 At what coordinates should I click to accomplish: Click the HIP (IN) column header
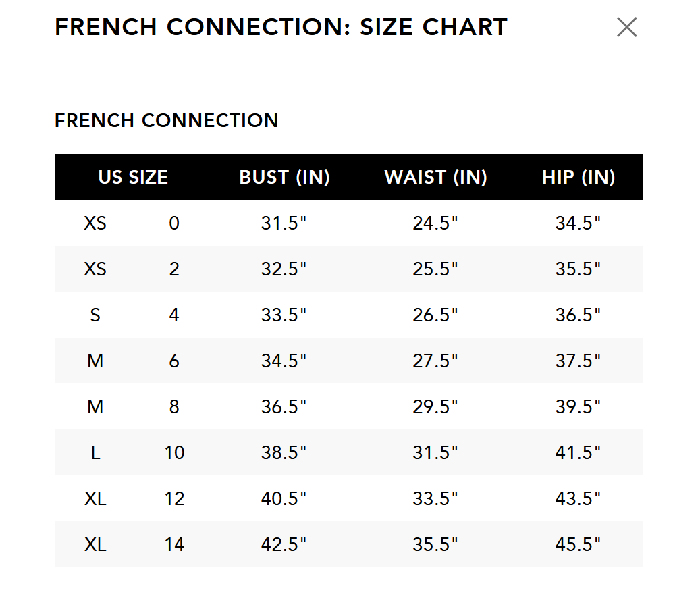(x=578, y=177)
